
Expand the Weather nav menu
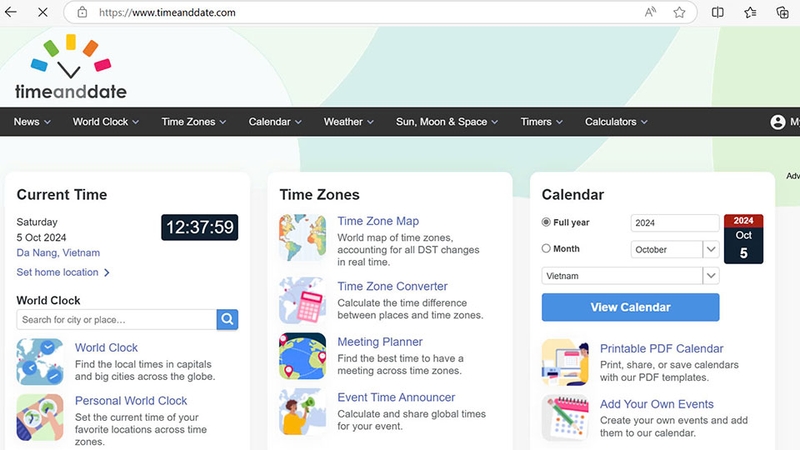click(x=348, y=122)
